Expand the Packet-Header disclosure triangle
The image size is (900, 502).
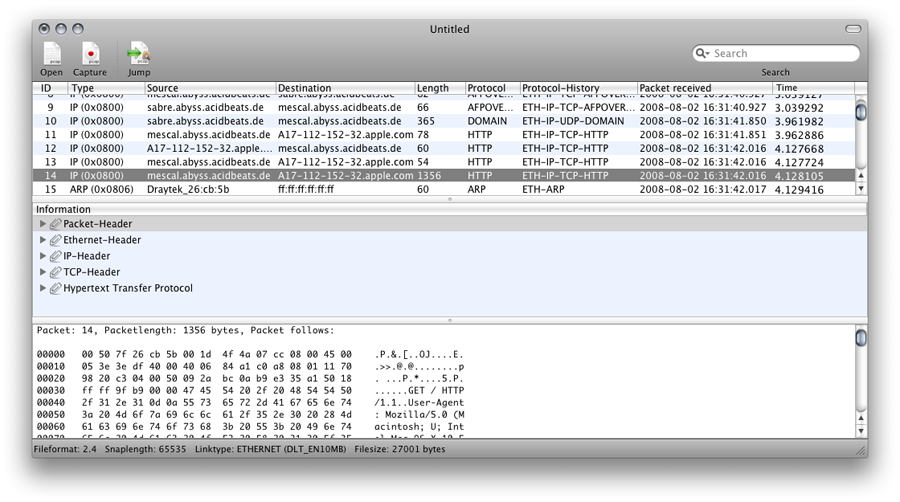42,224
